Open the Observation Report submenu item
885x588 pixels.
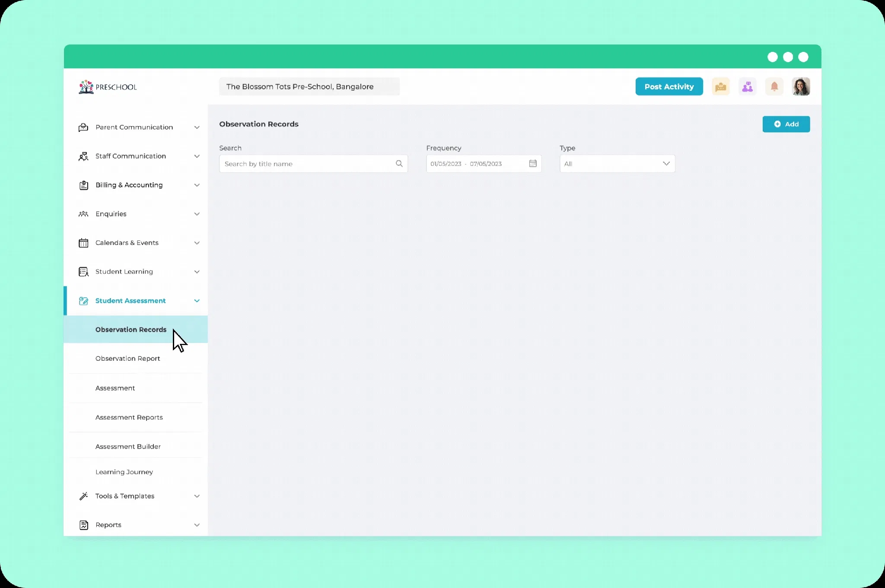coord(127,359)
